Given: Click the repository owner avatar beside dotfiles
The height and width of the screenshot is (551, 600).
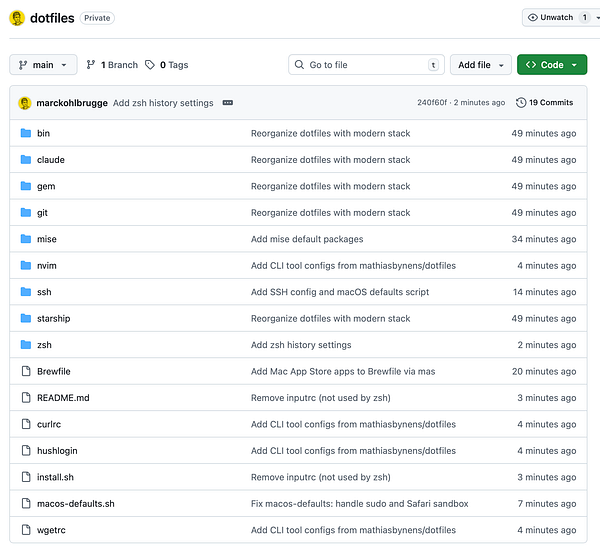Looking at the screenshot, I should click(x=17, y=18).
